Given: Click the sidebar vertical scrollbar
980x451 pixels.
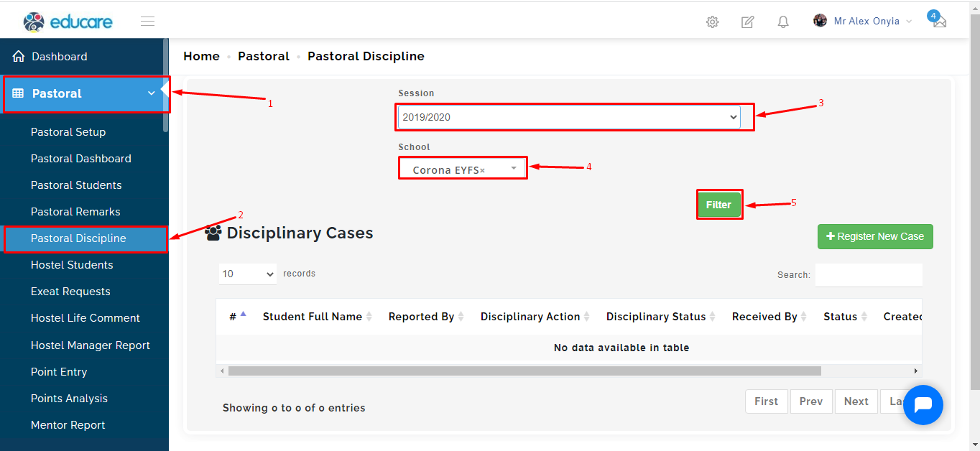Looking at the screenshot, I should (x=166, y=85).
